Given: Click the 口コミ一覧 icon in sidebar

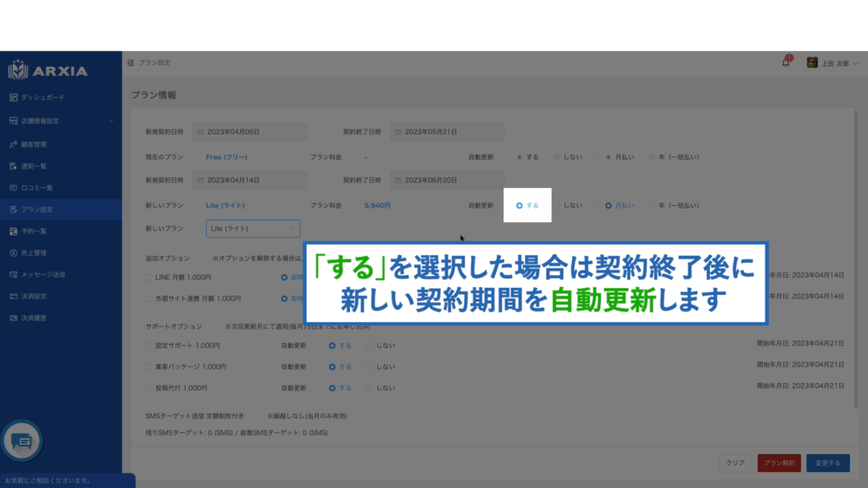Looking at the screenshot, I should [x=13, y=187].
